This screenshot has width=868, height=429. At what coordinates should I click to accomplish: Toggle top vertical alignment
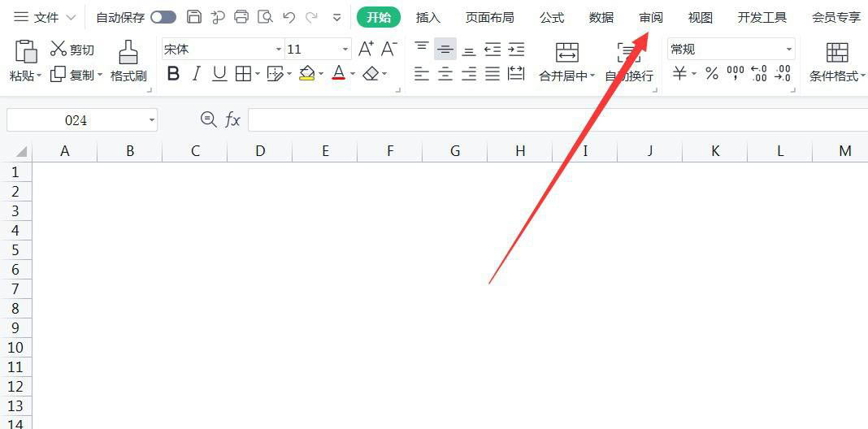click(422, 48)
